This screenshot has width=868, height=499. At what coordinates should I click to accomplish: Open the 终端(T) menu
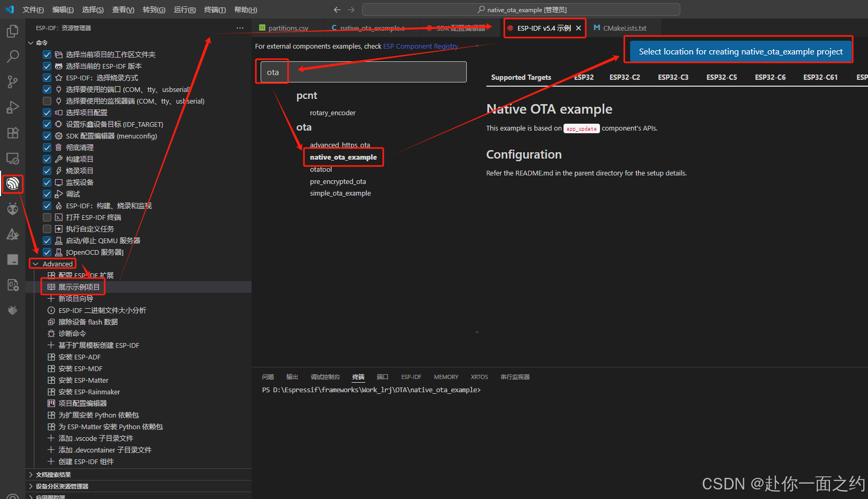point(215,10)
